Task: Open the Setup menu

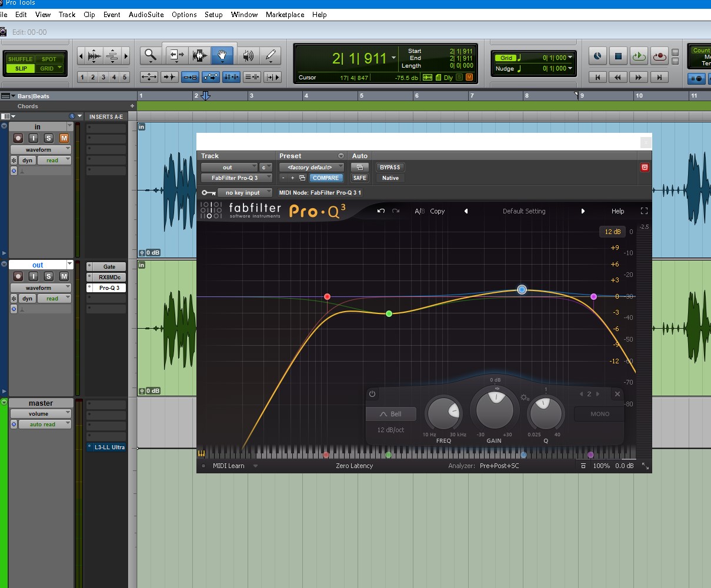Action: coord(213,15)
